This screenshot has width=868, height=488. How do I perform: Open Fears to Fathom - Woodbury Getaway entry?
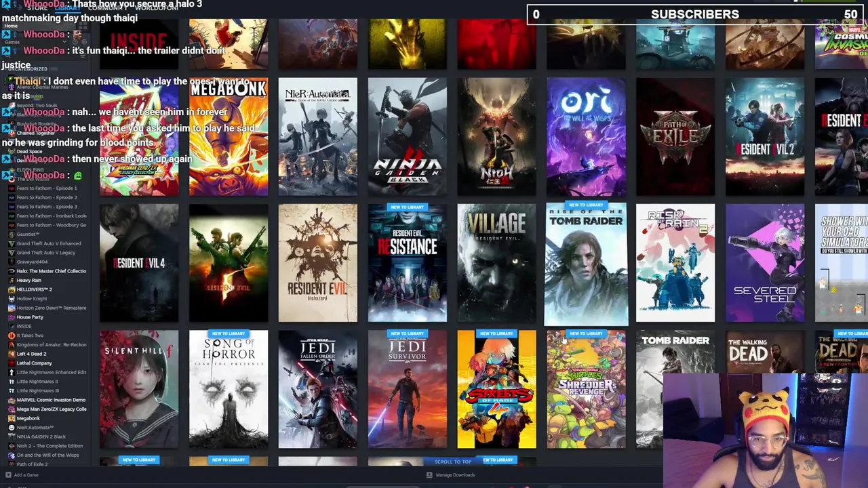click(52, 225)
